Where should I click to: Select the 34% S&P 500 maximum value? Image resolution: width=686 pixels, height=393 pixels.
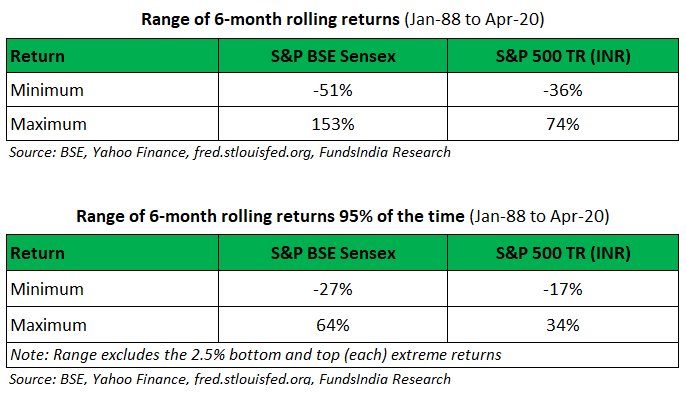(x=563, y=325)
